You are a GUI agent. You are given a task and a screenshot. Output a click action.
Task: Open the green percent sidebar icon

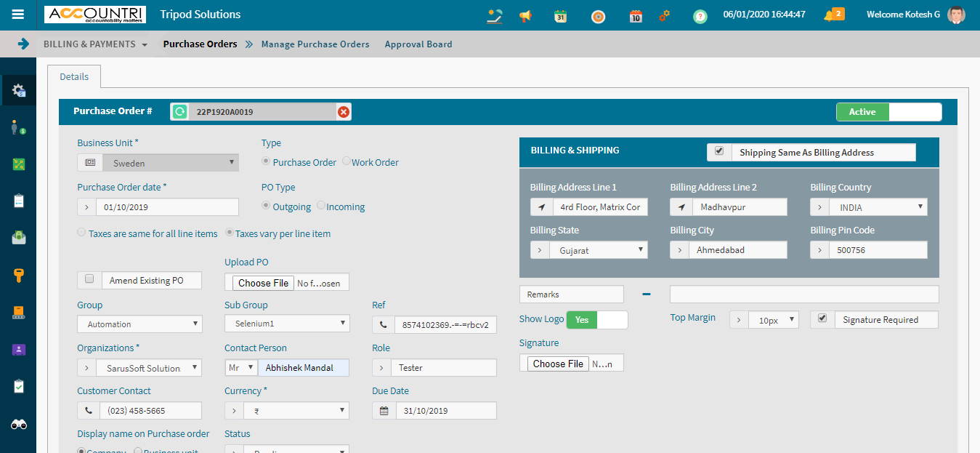(x=19, y=164)
